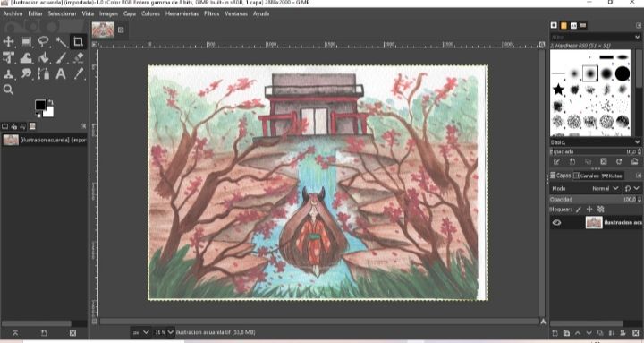The width and height of the screenshot is (644, 343).
Task: Open the Editar menu
Action: [x=35, y=13]
